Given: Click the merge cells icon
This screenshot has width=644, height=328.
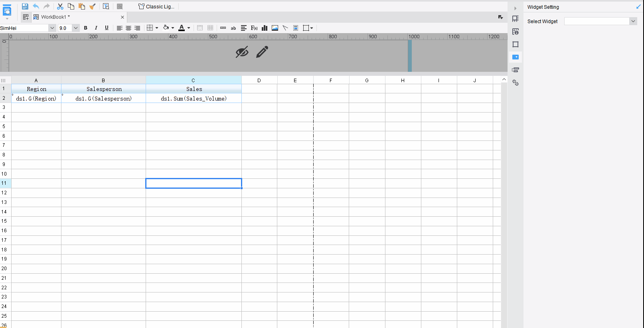Looking at the screenshot, I should point(200,28).
